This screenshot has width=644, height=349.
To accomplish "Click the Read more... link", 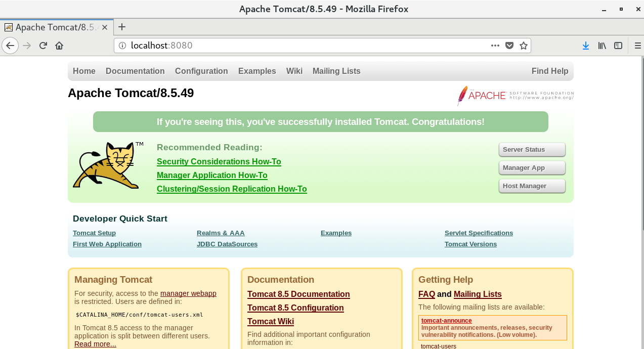I will click(x=95, y=344).
